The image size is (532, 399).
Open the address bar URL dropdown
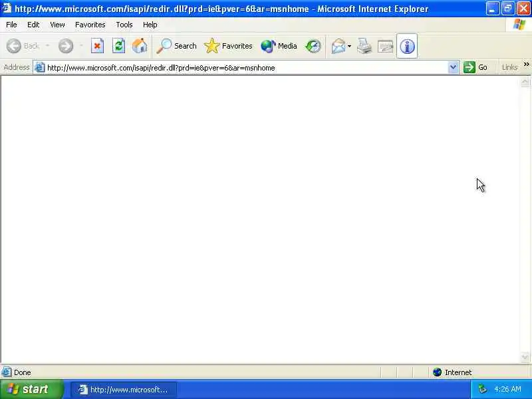(x=453, y=67)
